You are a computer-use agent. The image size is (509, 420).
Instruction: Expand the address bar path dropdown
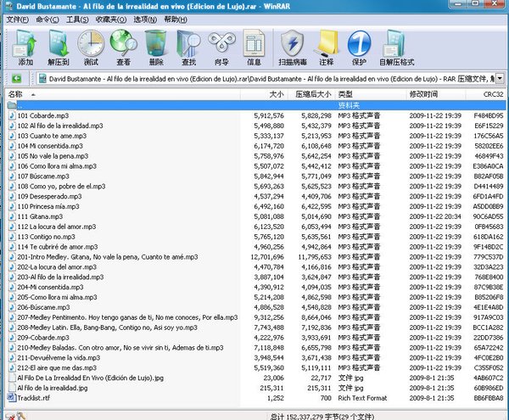tap(501, 78)
